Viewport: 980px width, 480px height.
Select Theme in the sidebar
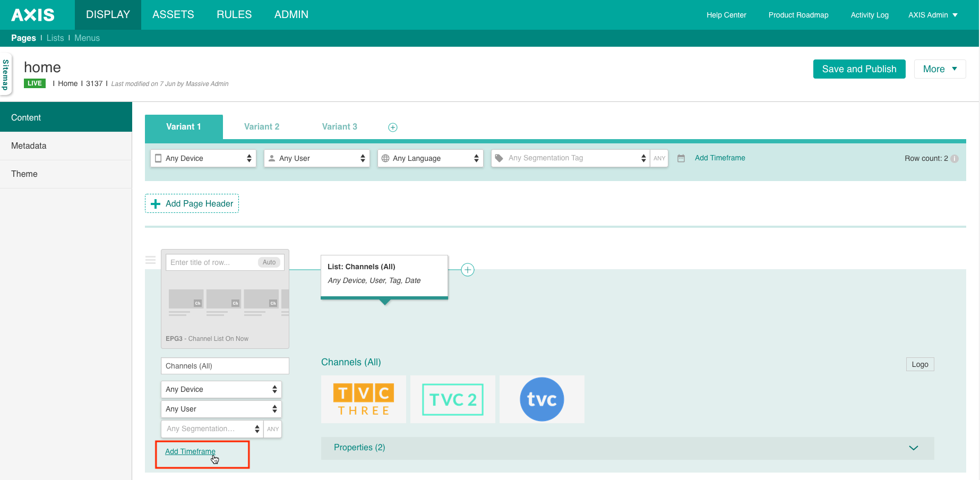[x=66, y=174]
